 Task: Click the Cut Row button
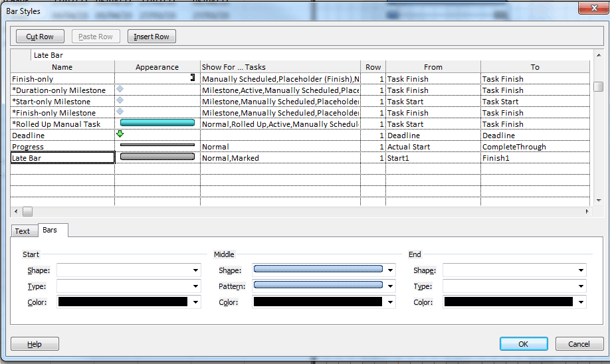40,37
